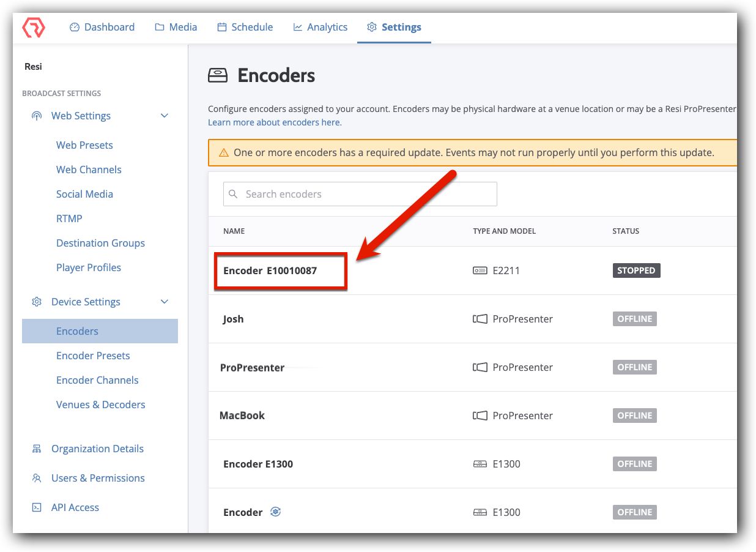This screenshot has width=756, height=552.
Task: Open Encoder E10010087 details
Action: click(x=270, y=270)
